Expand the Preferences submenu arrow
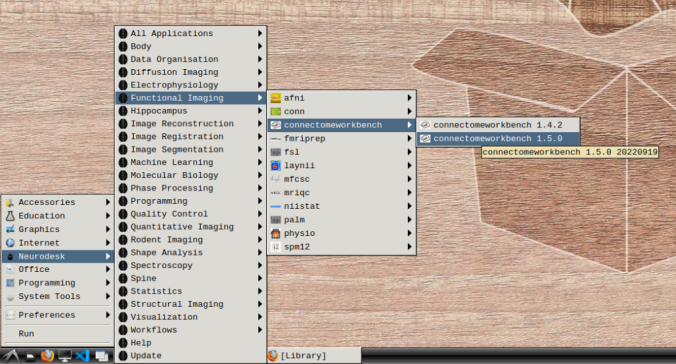676x364 pixels. 108,315
